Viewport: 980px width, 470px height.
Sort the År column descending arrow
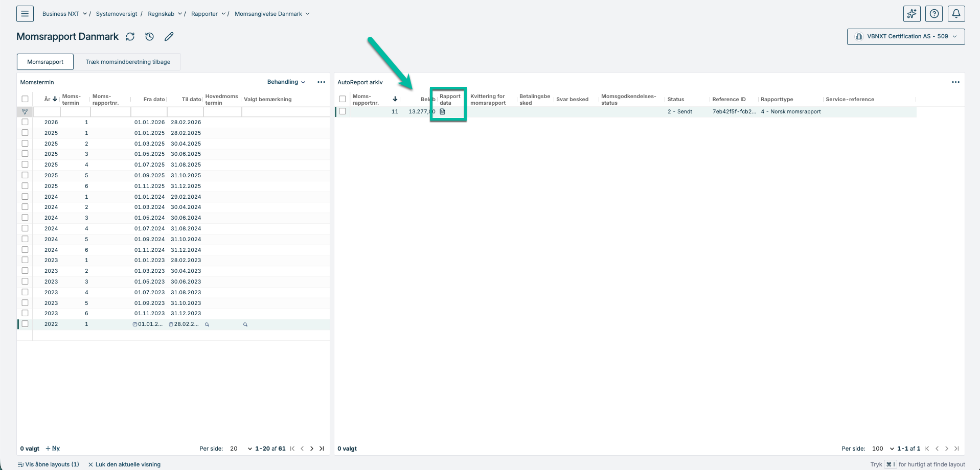(x=55, y=99)
